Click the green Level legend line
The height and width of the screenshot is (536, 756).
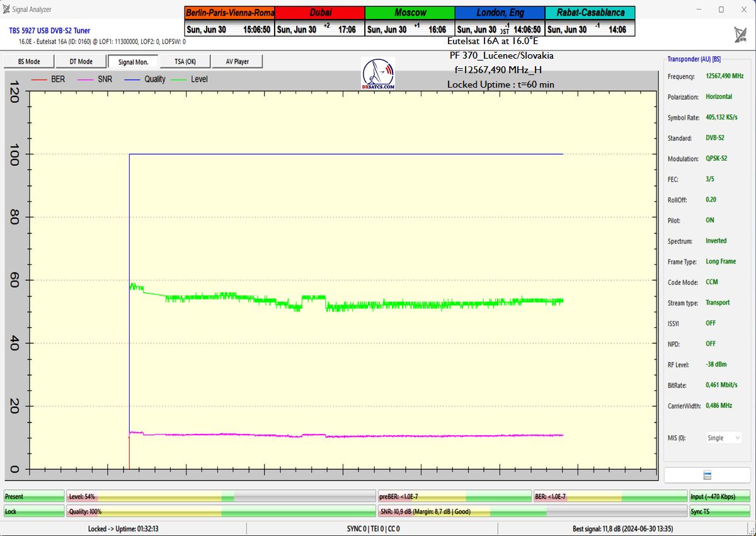180,79
